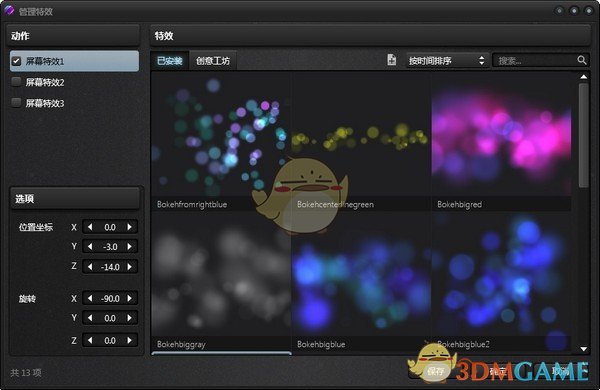The height and width of the screenshot is (390, 600).
Task: Switch to the 已安装 tab
Action: point(170,61)
